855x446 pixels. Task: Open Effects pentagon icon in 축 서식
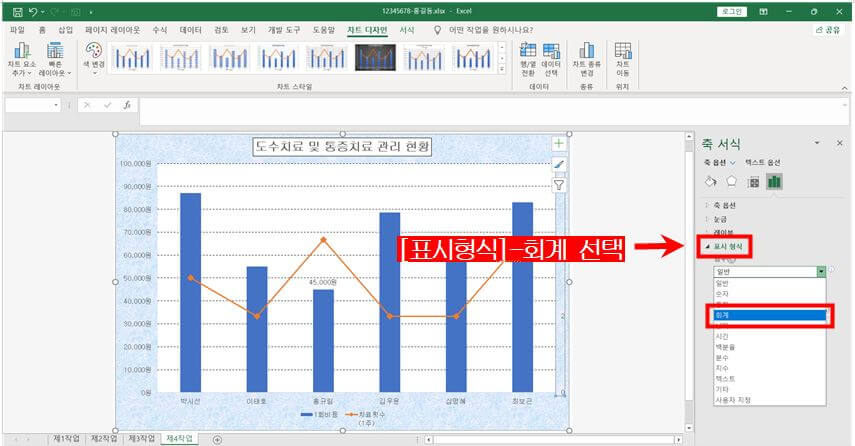click(x=731, y=182)
